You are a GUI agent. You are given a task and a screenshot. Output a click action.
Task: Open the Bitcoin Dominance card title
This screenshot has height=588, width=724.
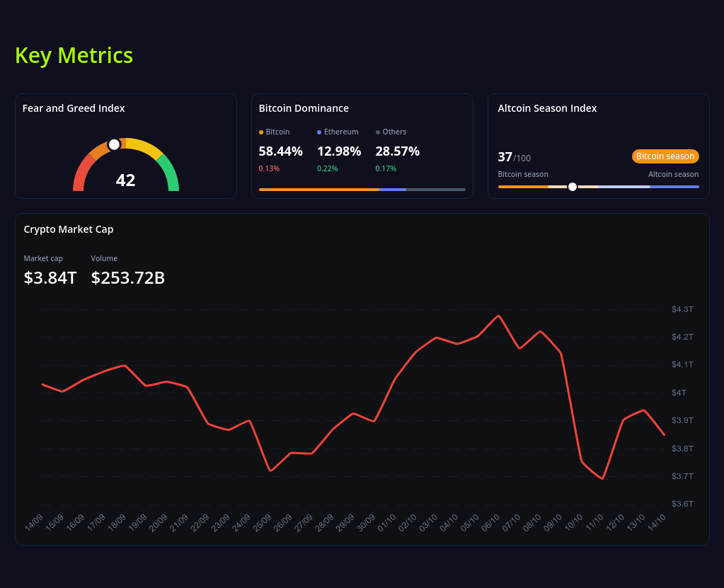(x=304, y=108)
